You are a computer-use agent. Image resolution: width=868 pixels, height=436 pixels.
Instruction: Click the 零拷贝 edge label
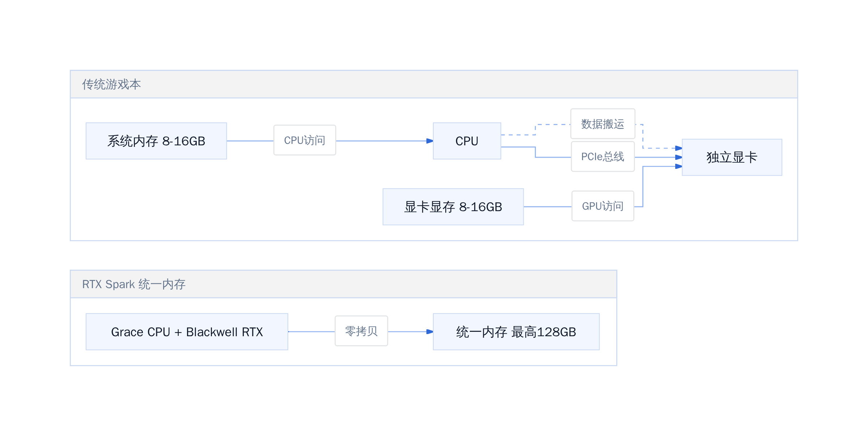pos(361,331)
